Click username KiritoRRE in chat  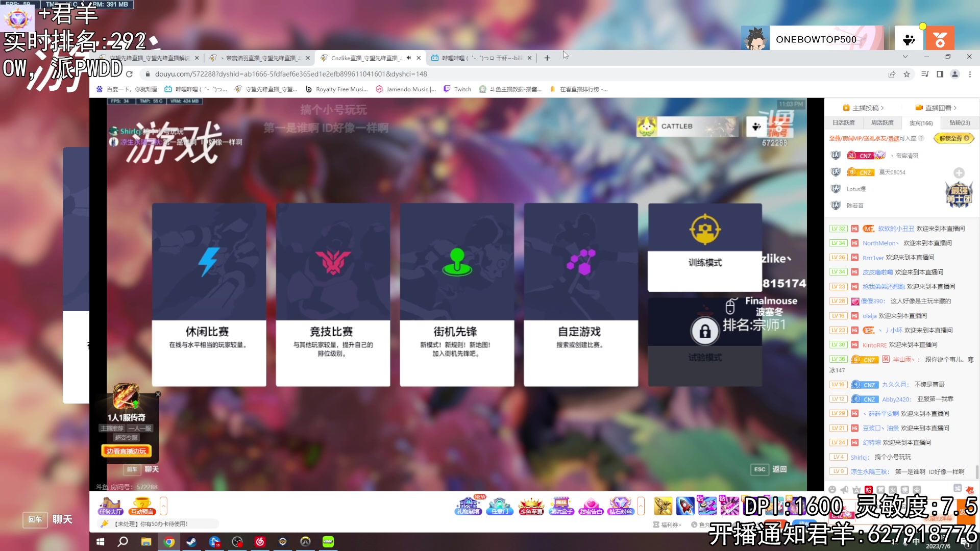[x=874, y=345]
